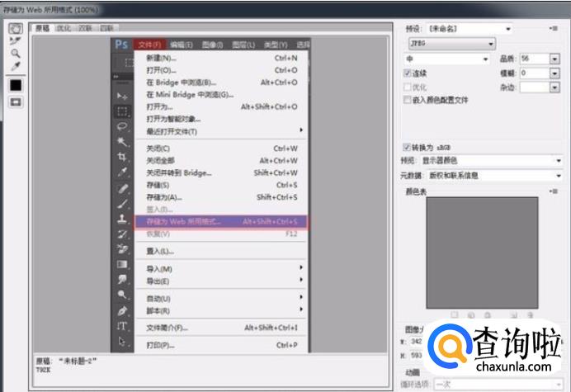Click the Type tool icon in the preview

[122, 326]
